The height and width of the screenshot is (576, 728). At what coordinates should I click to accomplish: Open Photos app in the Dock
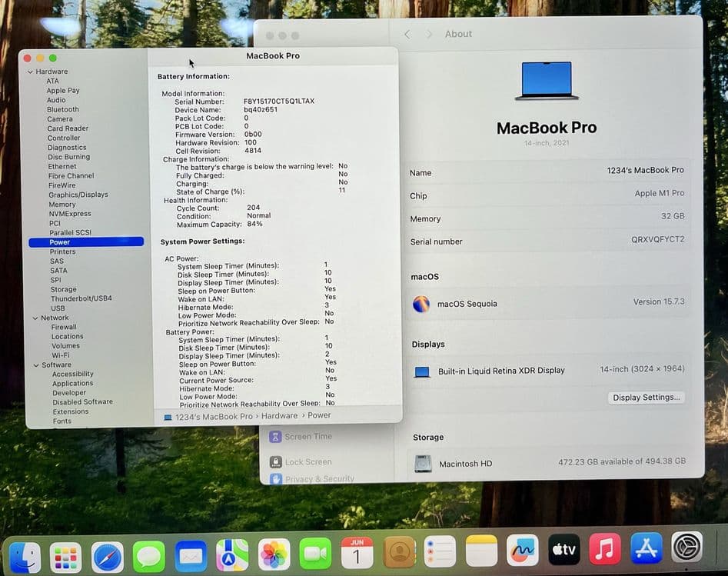pos(274,554)
